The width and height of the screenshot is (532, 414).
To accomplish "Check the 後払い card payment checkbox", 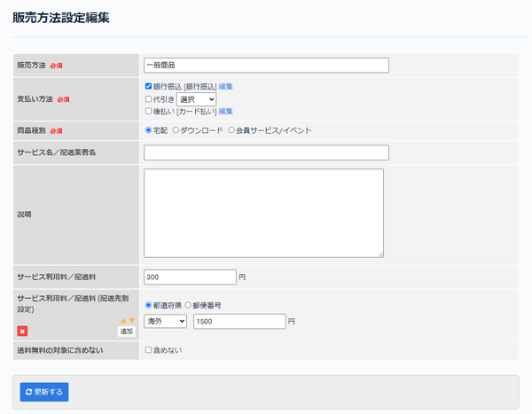I will tap(148, 111).
